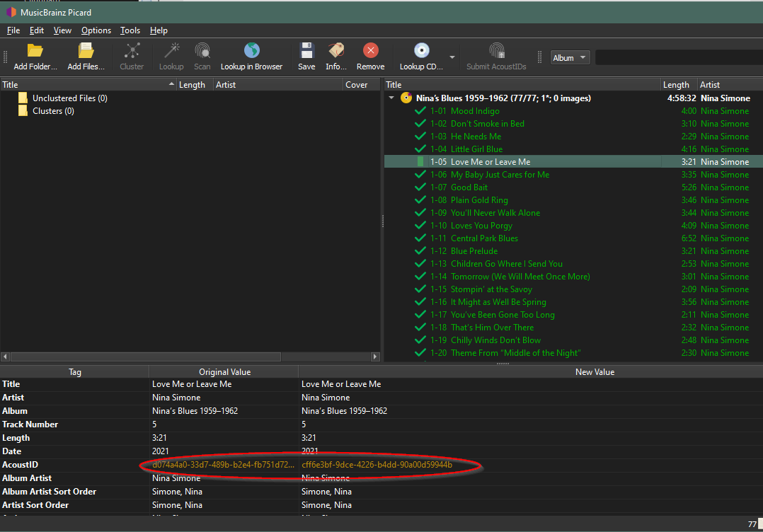Select the Unclustered Files folder
763x532 pixels.
click(69, 98)
